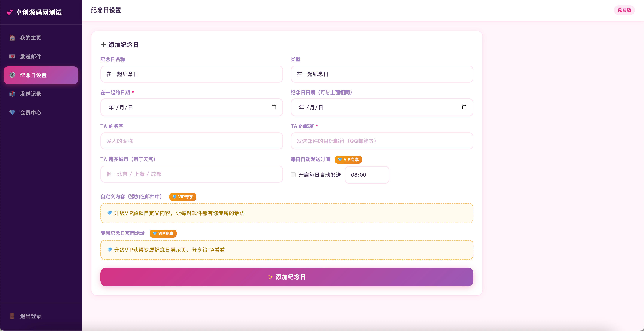Click the diamond icon beside 会员中心

click(x=12, y=112)
